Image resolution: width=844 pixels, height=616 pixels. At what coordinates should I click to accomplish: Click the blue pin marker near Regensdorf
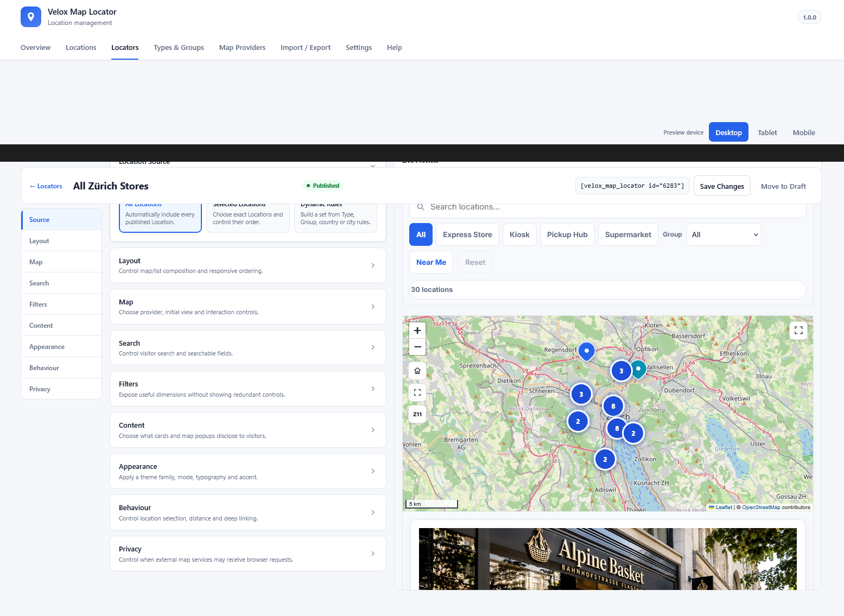tap(586, 352)
